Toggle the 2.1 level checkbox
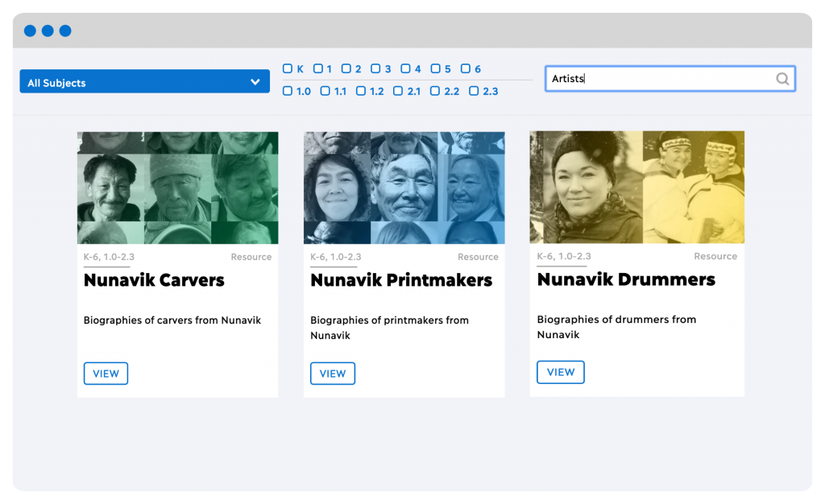 coord(398,91)
